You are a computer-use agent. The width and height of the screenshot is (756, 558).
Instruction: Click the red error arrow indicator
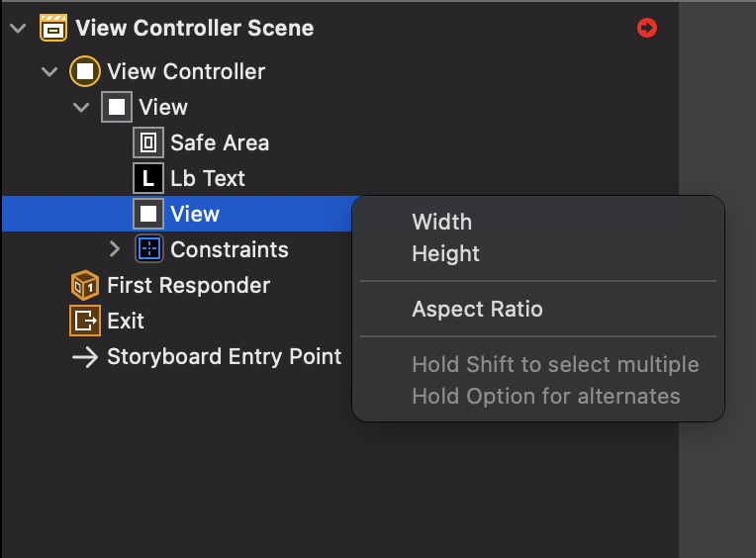point(647,28)
